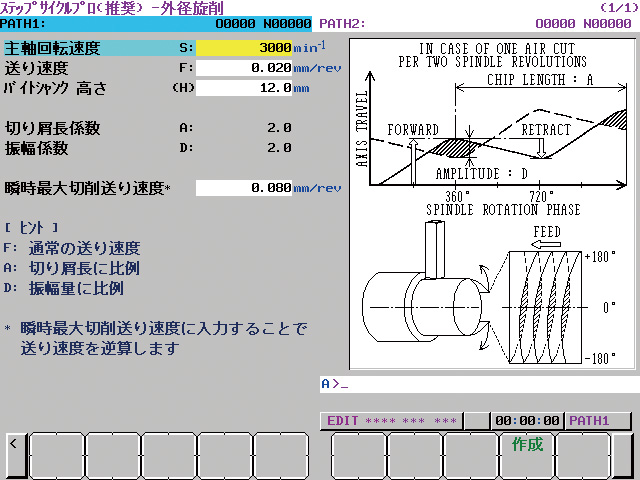Image resolution: width=640 pixels, height=480 pixels.
Task: Click the chip length coefficient A value 2.0
Action: coord(279,128)
